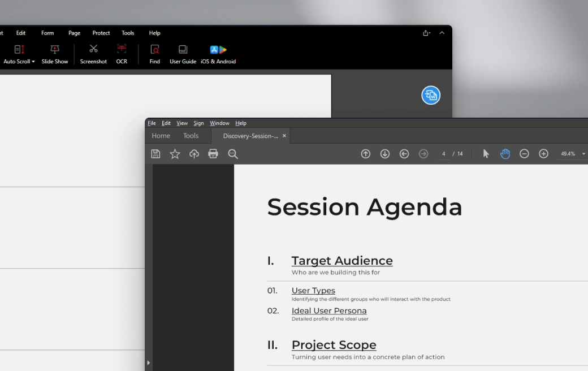Open the Help menu in front window
Viewport: 588px width, 371px height.
pos(241,123)
